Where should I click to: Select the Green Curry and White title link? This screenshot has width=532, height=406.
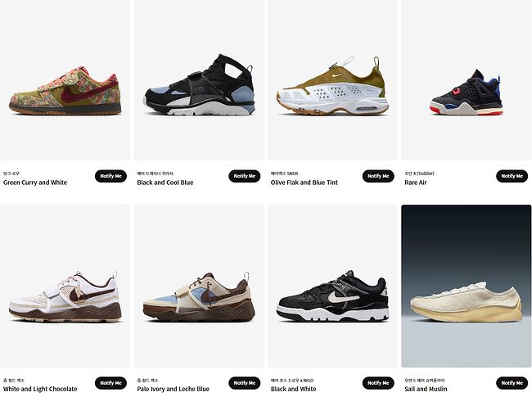pyautogui.click(x=35, y=183)
